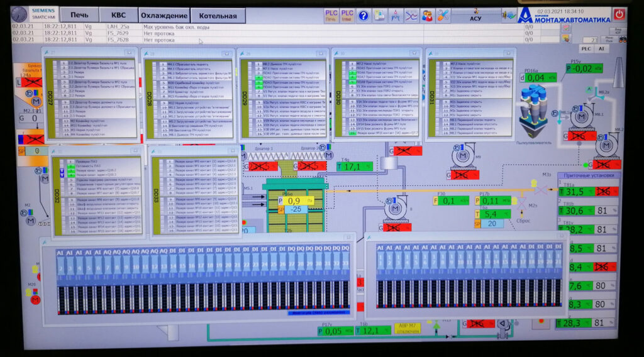Expand the DD27 window using its title button
Viewport: 644px width, 357px height.
click(130, 53)
